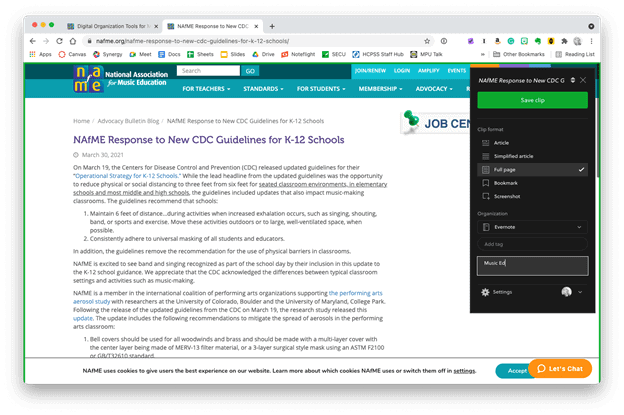Screen dimensions: 624x415
Task: Open the performing arts aerosol study link
Action: click(x=355, y=293)
